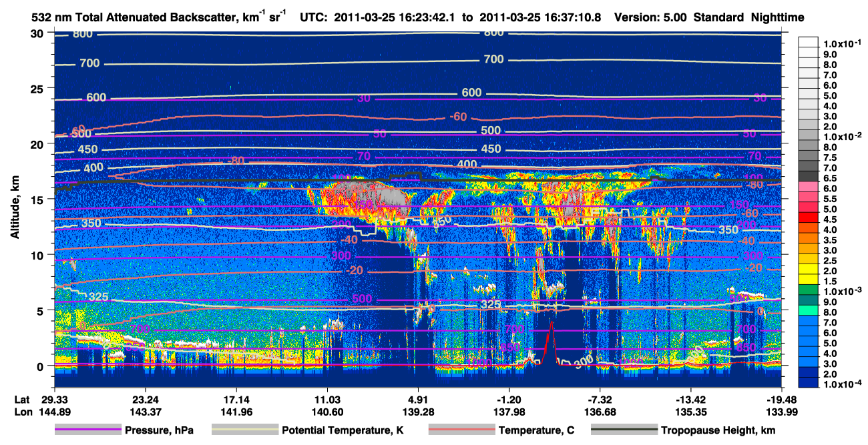The image size is (868, 445).
Task: Click the 'Nighttime' label in the header
Action: click(x=777, y=18)
